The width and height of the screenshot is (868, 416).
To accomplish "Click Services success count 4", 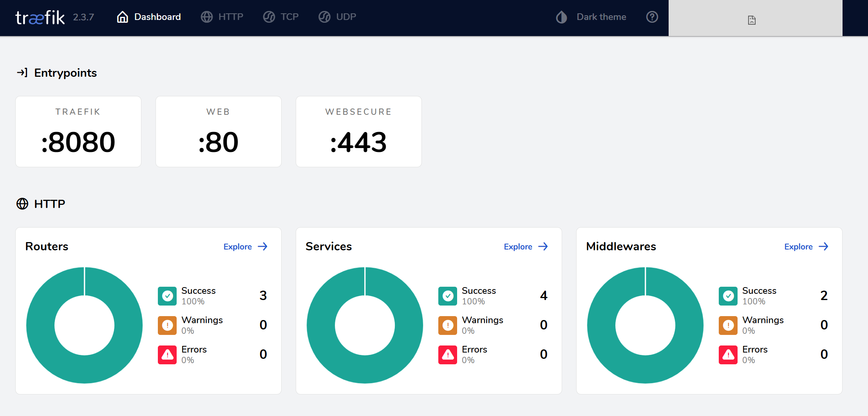I will (x=544, y=296).
